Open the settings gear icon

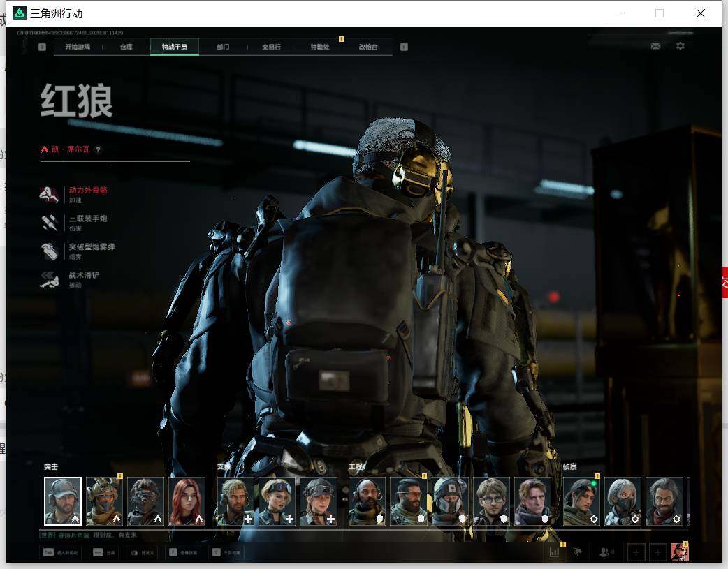tap(680, 46)
